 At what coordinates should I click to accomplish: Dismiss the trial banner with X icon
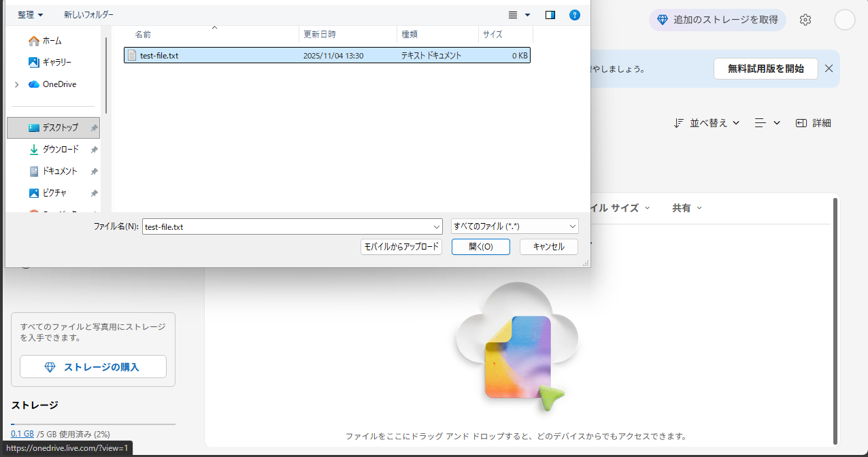tap(829, 69)
